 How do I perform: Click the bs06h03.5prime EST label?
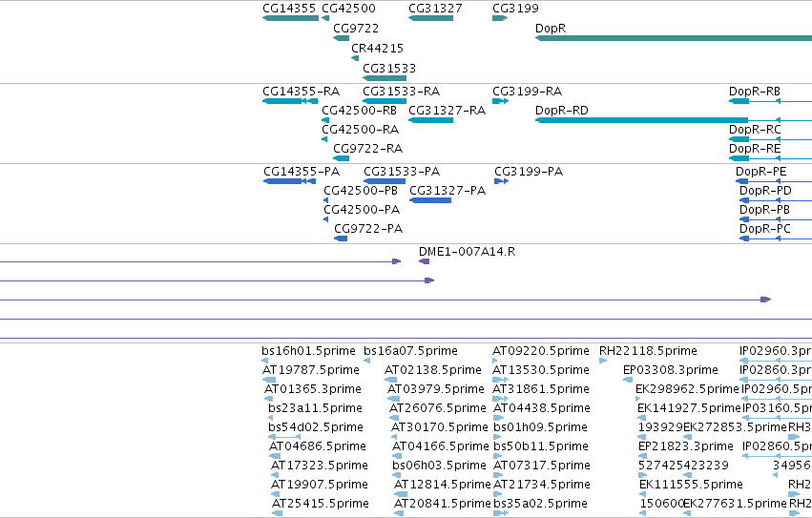click(x=439, y=466)
